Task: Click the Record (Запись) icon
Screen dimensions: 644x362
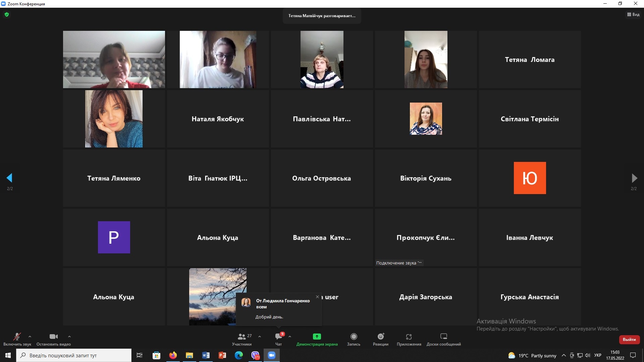Action: (354, 337)
